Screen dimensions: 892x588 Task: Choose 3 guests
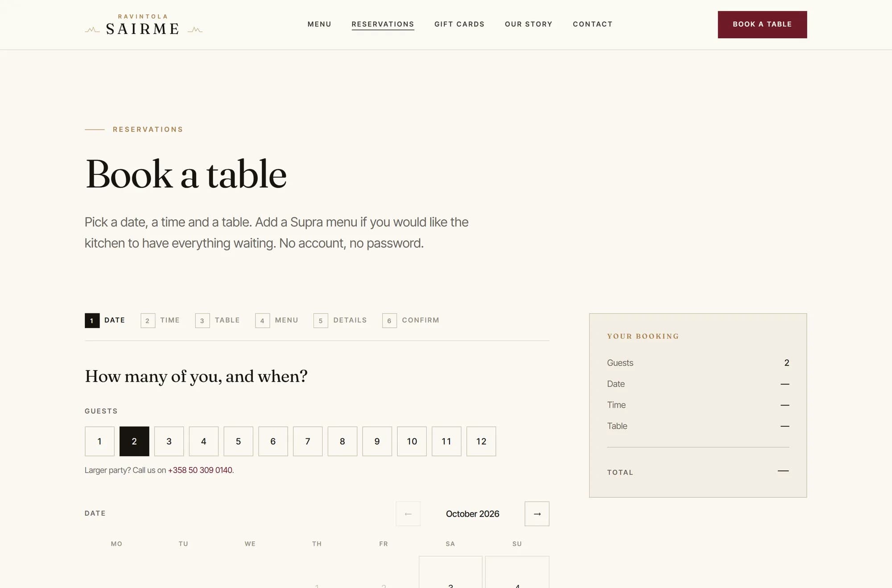[169, 441]
